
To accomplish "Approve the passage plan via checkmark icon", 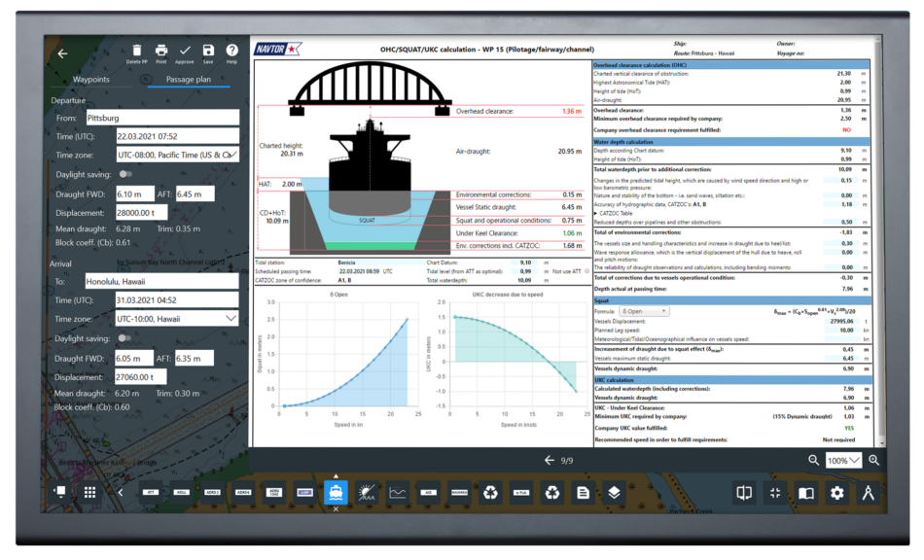I will pos(185,51).
